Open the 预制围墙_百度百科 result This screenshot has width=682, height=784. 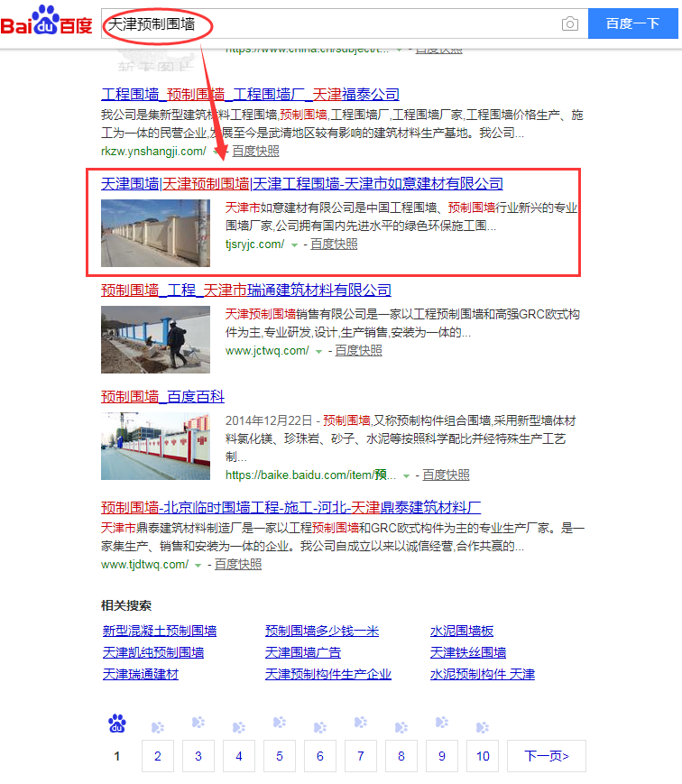coord(162,396)
